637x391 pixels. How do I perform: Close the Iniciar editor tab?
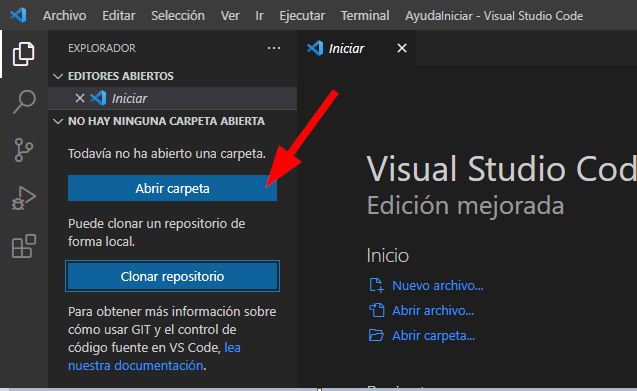(x=402, y=48)
